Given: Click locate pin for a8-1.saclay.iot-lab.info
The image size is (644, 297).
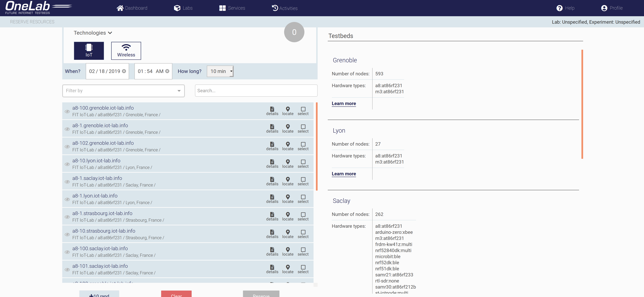Looking at the screenshot, I should [288, 180].
